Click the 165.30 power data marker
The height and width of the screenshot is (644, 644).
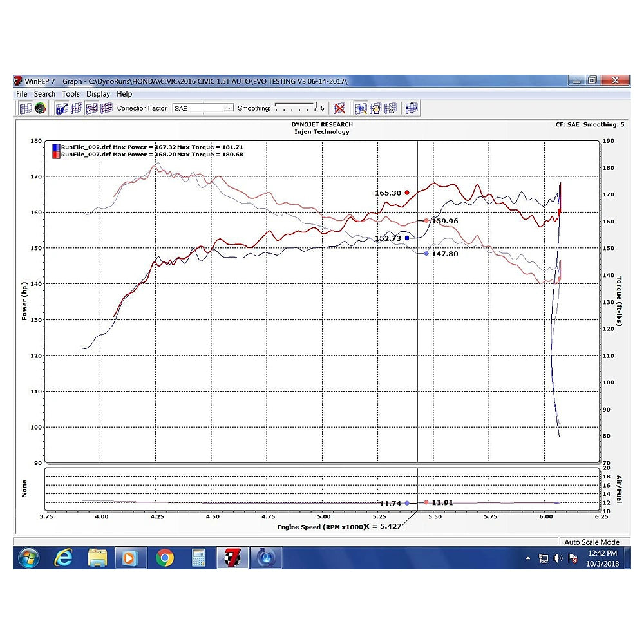[x=407, y=193]
